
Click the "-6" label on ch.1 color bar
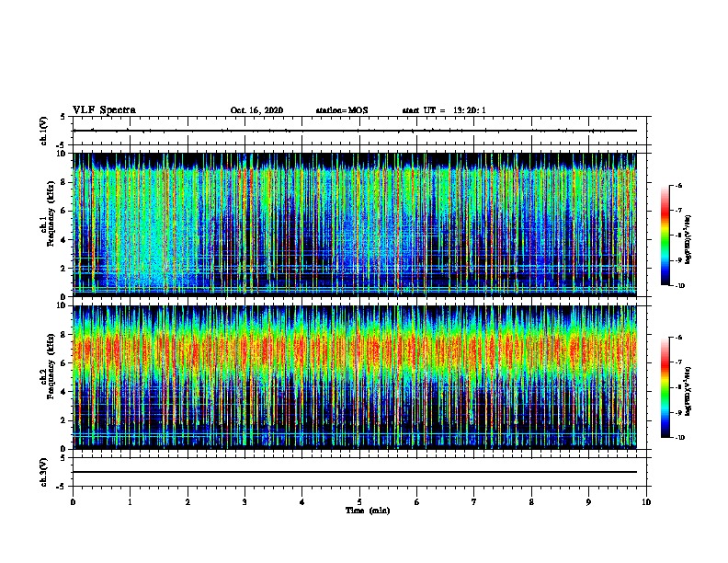point(678,186)
